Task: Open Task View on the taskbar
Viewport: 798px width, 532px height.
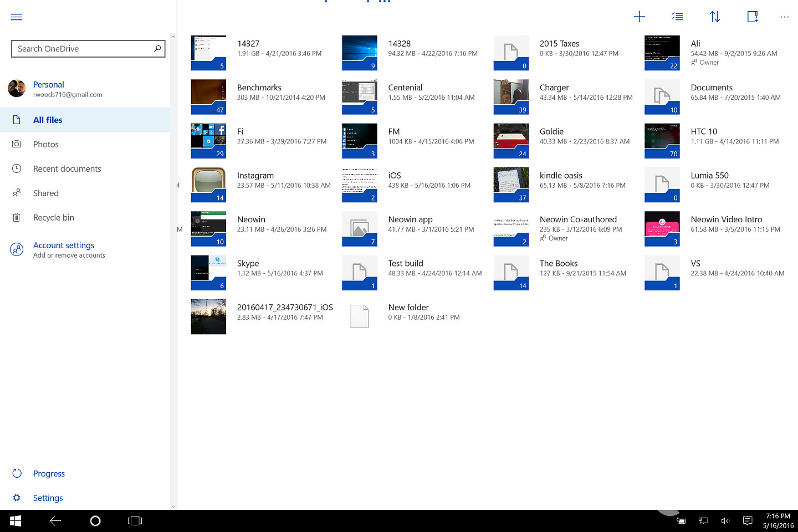Action: [135, 521]
